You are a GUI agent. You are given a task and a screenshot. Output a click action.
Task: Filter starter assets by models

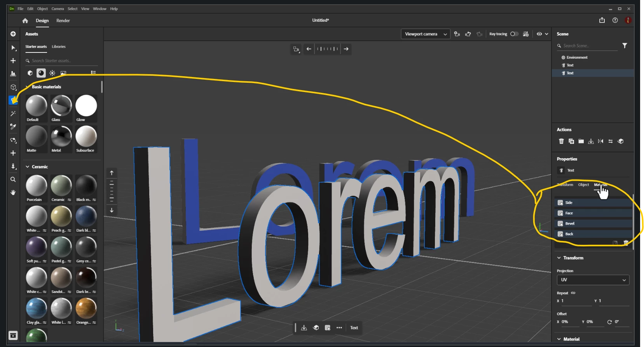click(x=30, y=73)
